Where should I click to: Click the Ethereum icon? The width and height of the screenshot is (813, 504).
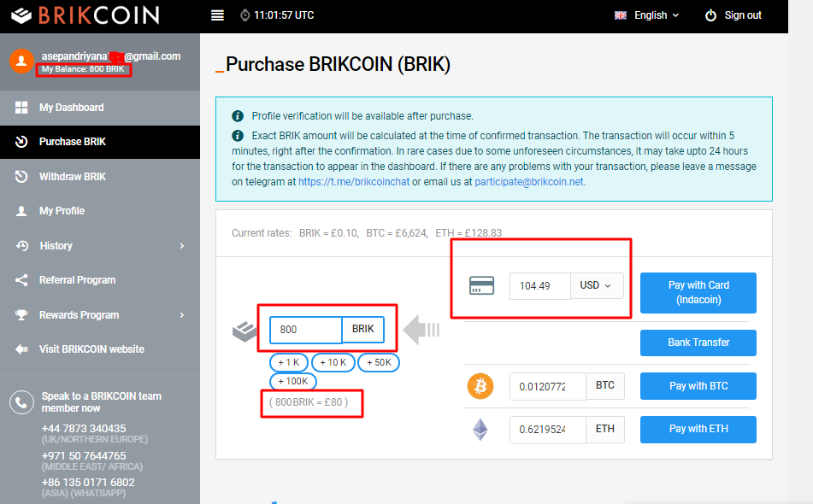pos(480,430)
